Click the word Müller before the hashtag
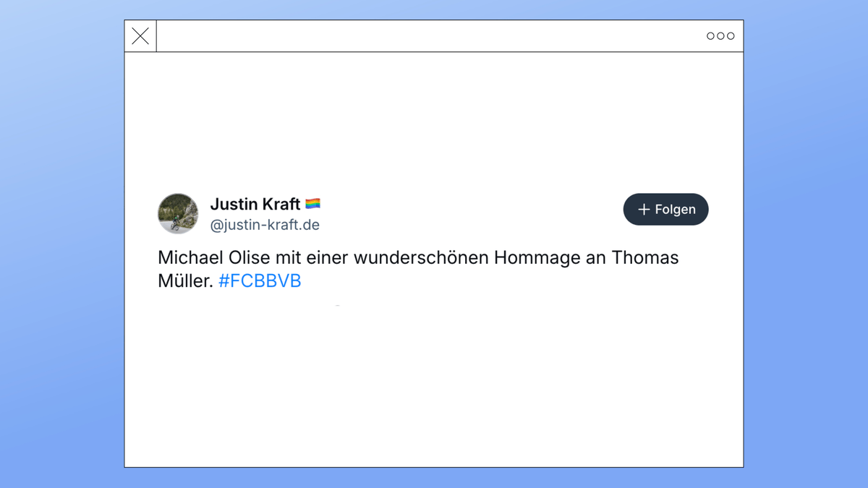The height and width of the screenshot is (488, 868). (185, 282)
